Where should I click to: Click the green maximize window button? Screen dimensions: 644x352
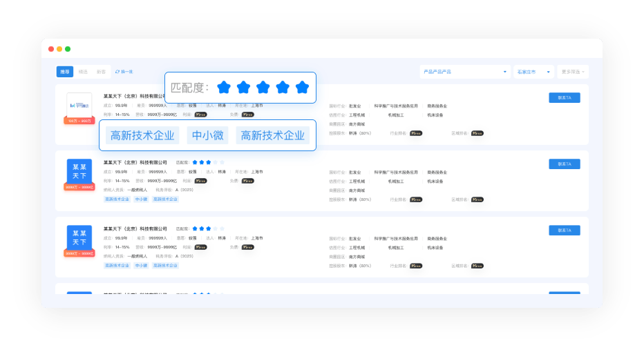[68, 49]
